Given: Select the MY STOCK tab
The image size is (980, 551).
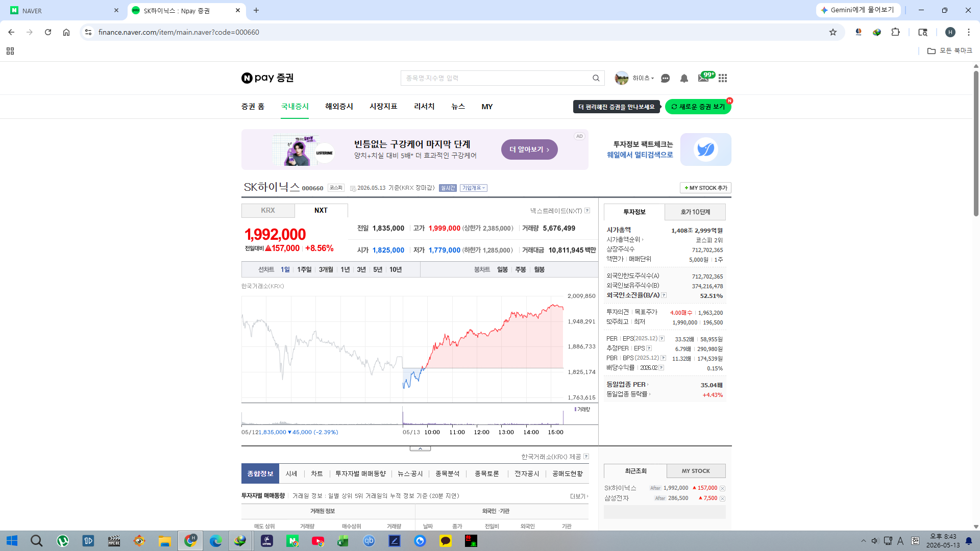Looking at the screenshot, I should [696, 471].
